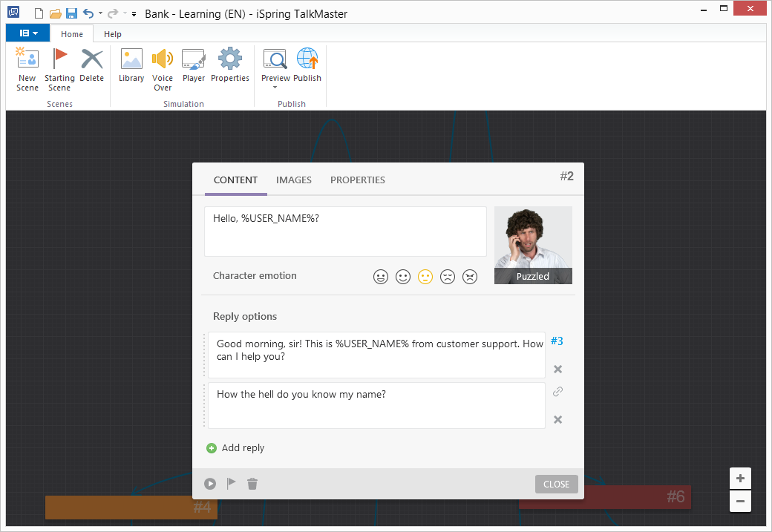Choose the normal smiling emotion face
Viewport: 772px width, 532px height.
click(x=403, y=277)
